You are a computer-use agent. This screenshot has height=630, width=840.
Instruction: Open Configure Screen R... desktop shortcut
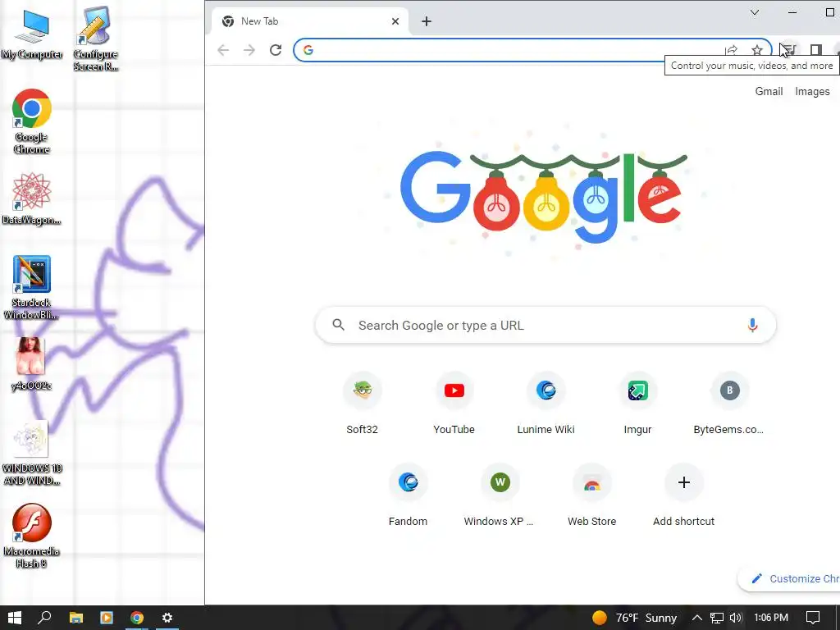click(x=95, y=39)
